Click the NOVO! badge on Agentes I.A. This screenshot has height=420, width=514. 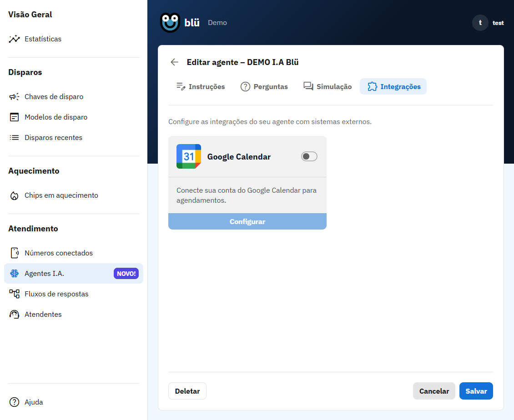click(126, 274)
